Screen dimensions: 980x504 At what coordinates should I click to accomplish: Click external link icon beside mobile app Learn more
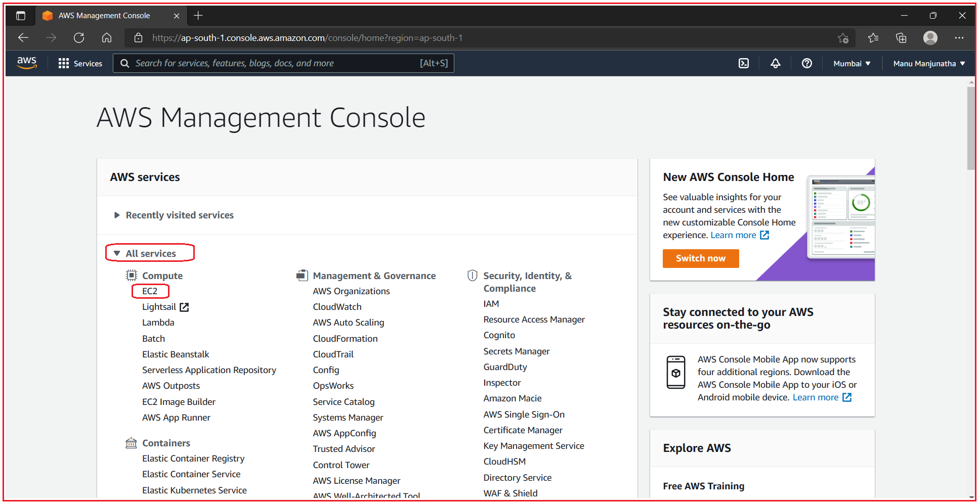[x=847, y=397]
